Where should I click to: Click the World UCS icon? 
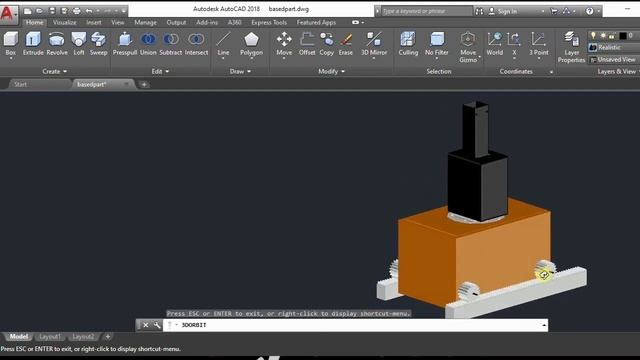(495, 44)
